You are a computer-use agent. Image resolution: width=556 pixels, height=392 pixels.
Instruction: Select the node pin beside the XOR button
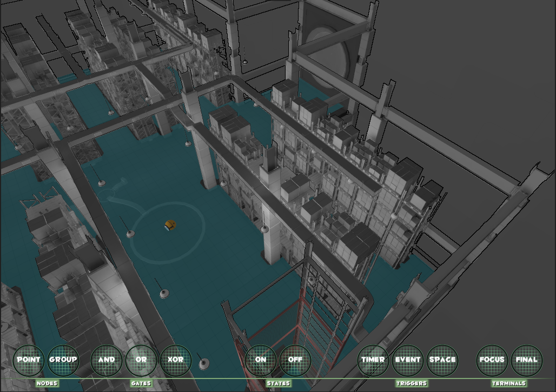click(x=204, y=364)
